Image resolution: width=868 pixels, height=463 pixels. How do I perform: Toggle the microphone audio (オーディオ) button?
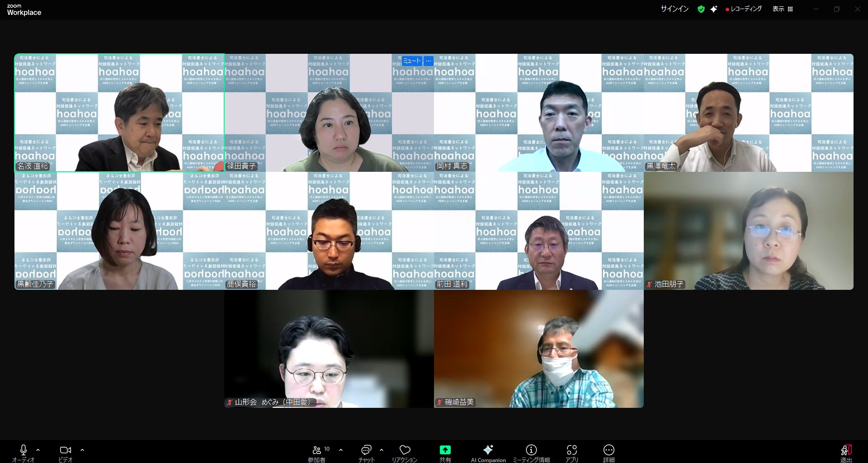(x=24, y=453)
